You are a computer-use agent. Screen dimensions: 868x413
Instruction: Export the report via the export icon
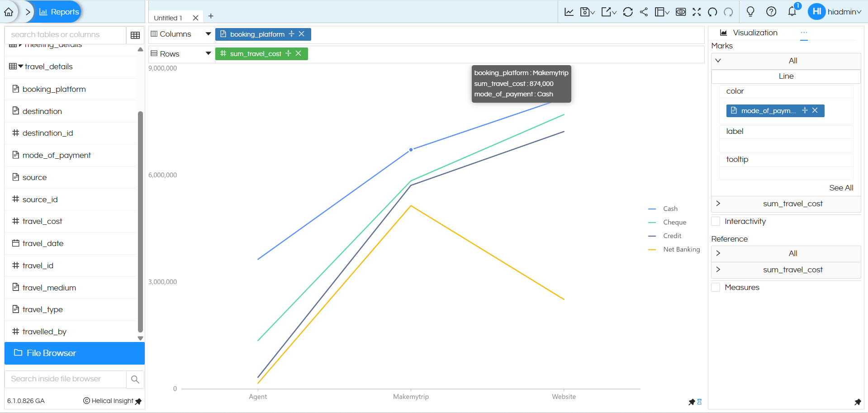tap(606, 12)
